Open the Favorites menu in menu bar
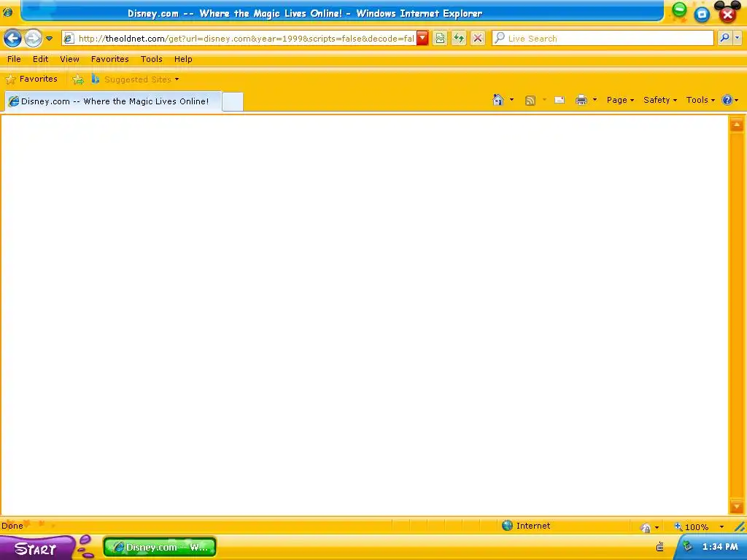This screenshot has width=747, height=560. coord(110,59)
